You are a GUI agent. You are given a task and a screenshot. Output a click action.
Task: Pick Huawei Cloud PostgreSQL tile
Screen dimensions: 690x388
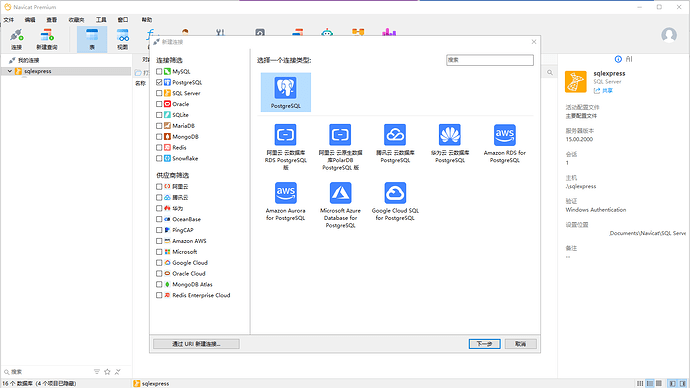pos(450,143)
